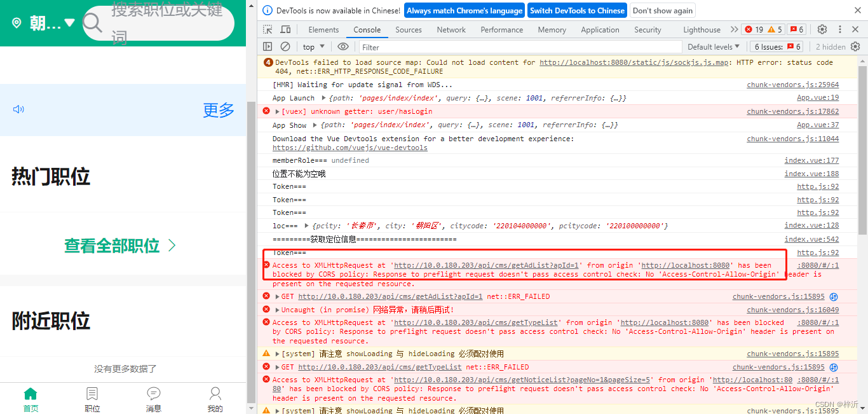Click 查看全部职位 to view all jobs
The width and height of the screenshot is (868, 414).
tap(120, 245)
